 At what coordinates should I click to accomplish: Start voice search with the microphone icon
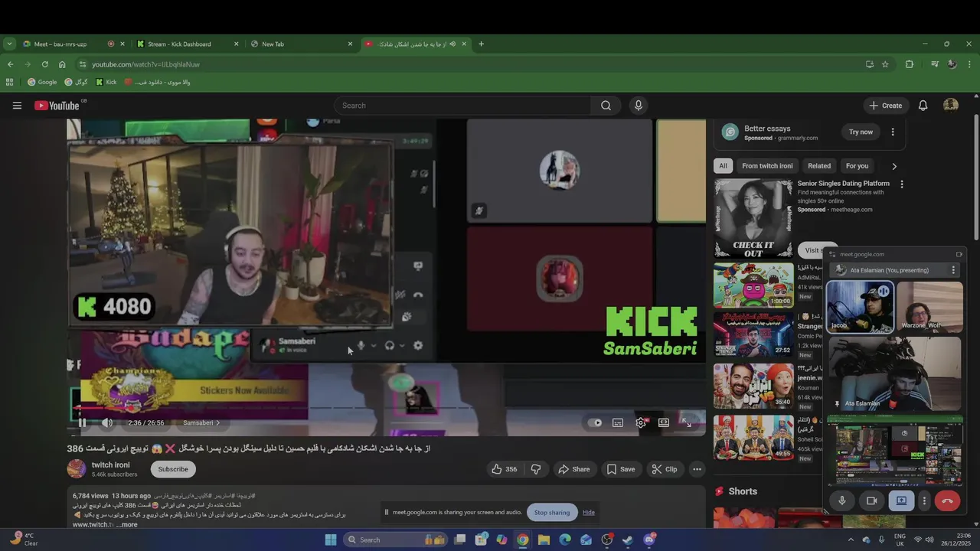tap(639, 106)
